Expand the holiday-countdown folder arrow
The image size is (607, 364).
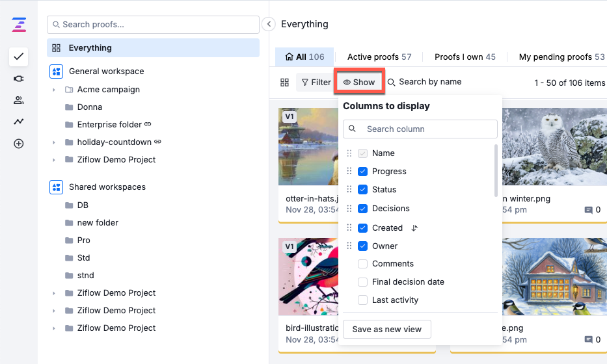pos(54,142)
